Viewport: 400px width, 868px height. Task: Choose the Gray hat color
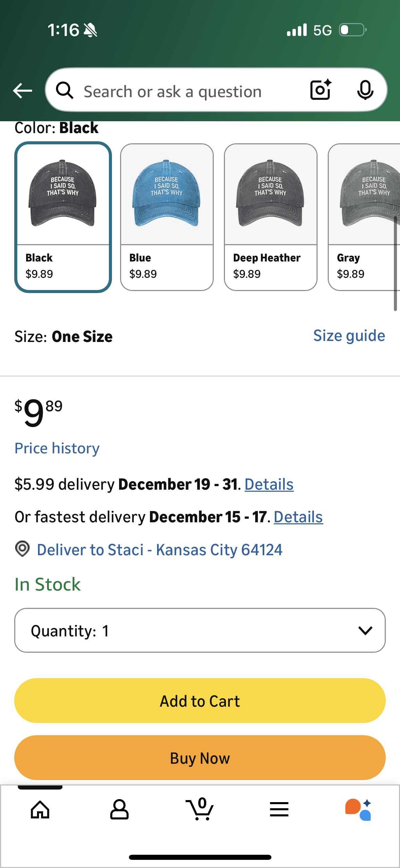point(364,217)
